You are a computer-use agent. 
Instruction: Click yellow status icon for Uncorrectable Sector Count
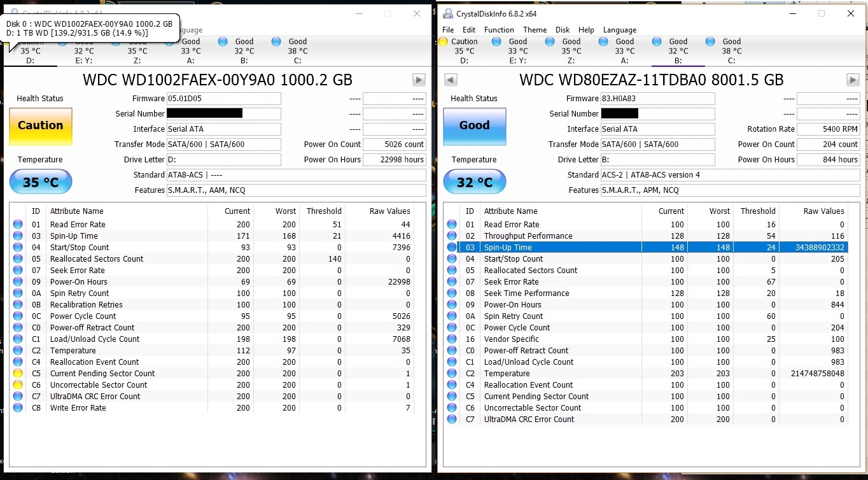click(18, 385)
